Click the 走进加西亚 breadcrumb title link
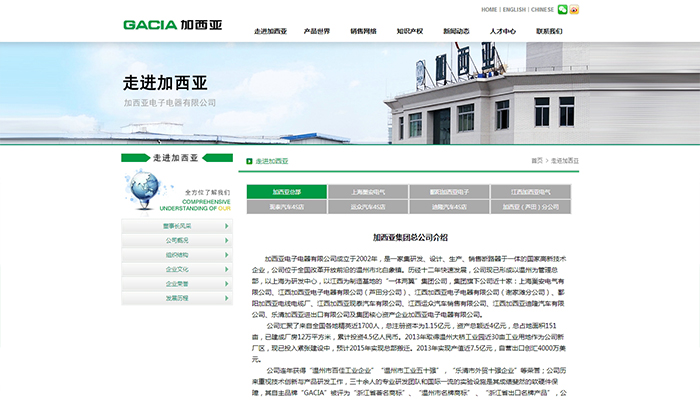This screenshot has height=400, width=700. [272, 161]
